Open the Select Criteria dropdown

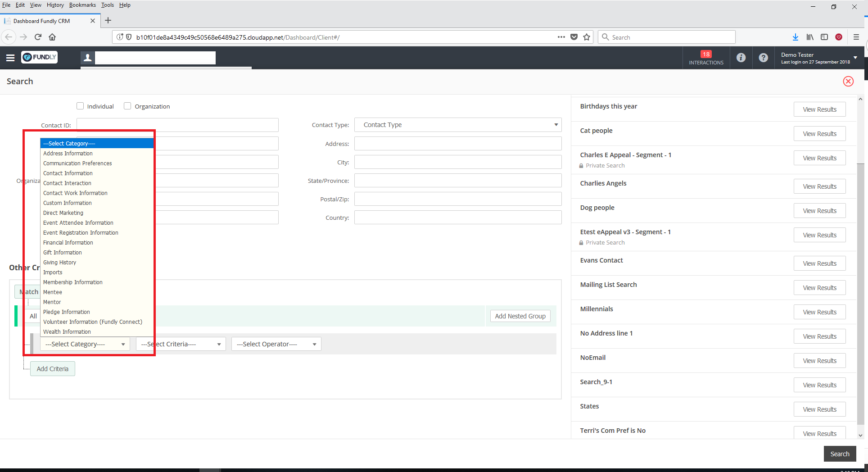tap(181, 344)
